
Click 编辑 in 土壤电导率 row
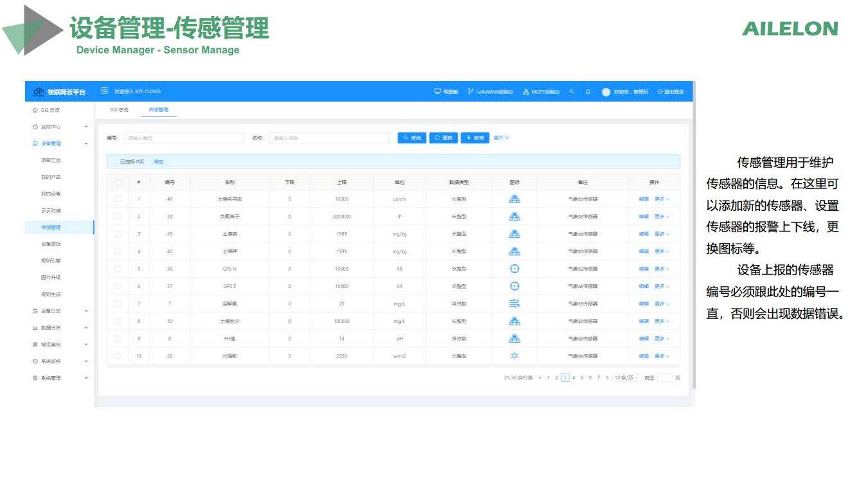[644, 199]
